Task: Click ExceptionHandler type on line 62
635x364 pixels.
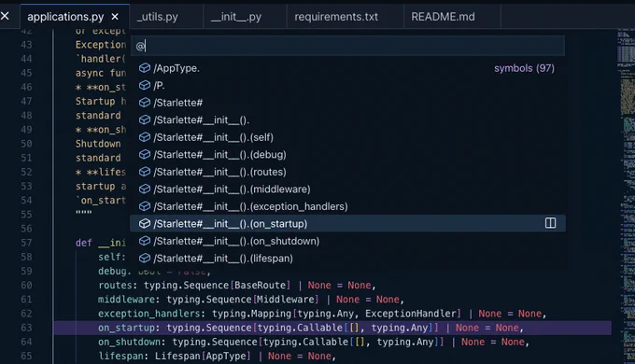Action: 411,314
